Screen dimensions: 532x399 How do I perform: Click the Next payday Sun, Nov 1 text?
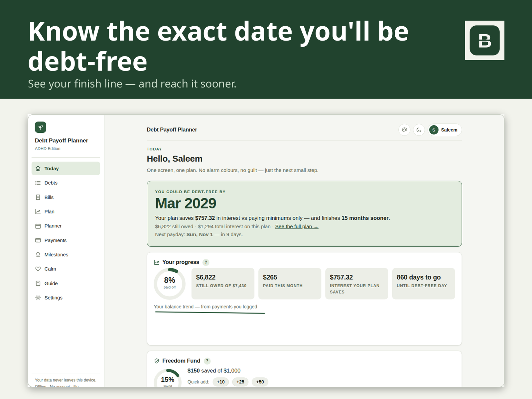pyautogui.click(x=199, y=234)
